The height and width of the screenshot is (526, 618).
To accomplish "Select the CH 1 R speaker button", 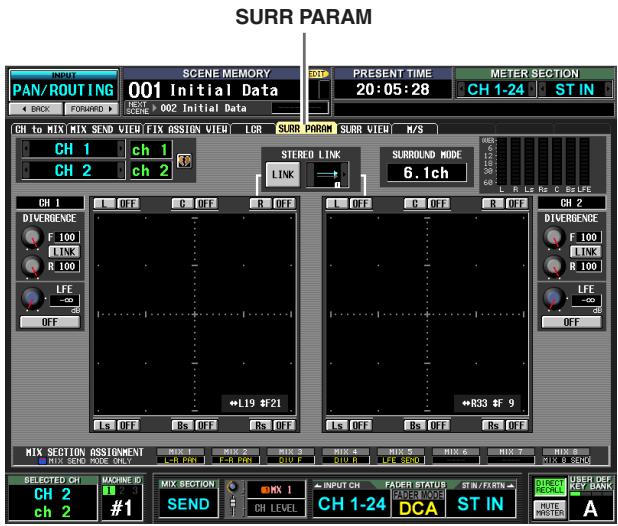I will tap(261, 204).
